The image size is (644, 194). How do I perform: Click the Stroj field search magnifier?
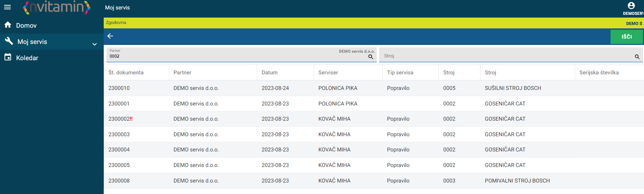pos(637,57)
